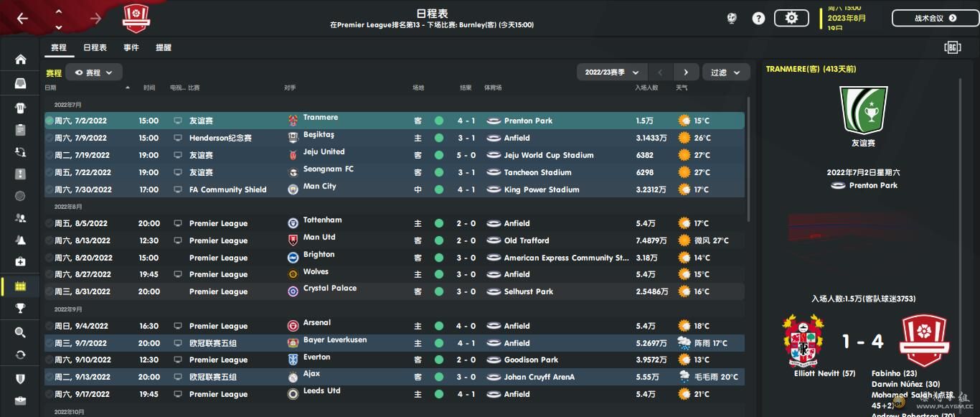Switch to the 提醒 tab
The width and height of the screenshot is (980, 417).
click(x=164, y=47)
